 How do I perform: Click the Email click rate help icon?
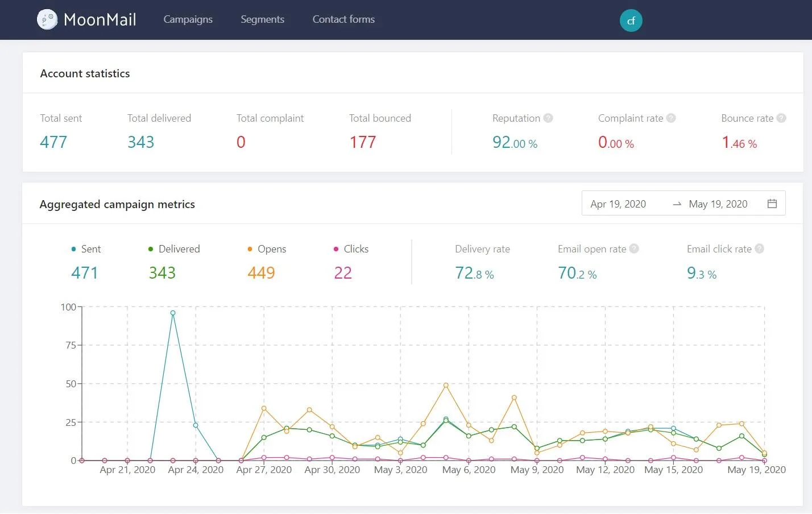(759, 248)
